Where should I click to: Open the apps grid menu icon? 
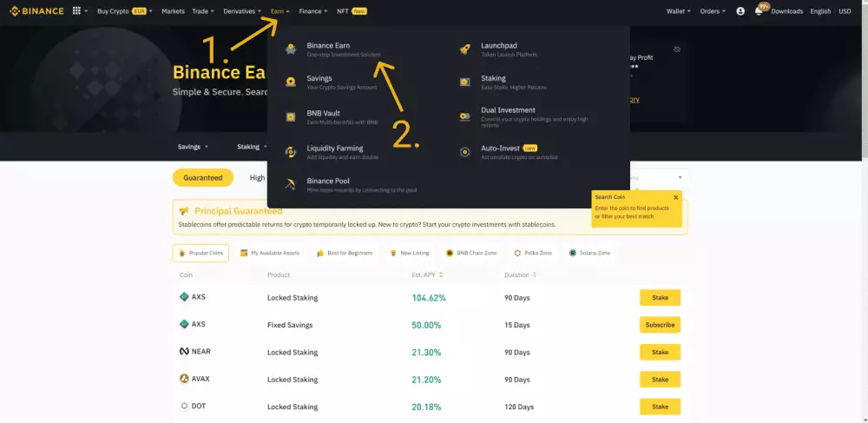76,11
